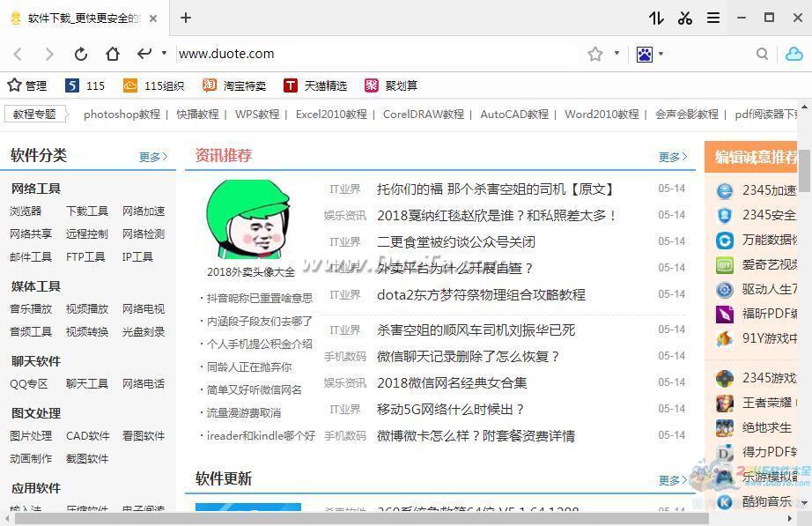812x526 pixels.
Task: Click the scissors screenshot tool icon
Action: click(x=685, y=18)
